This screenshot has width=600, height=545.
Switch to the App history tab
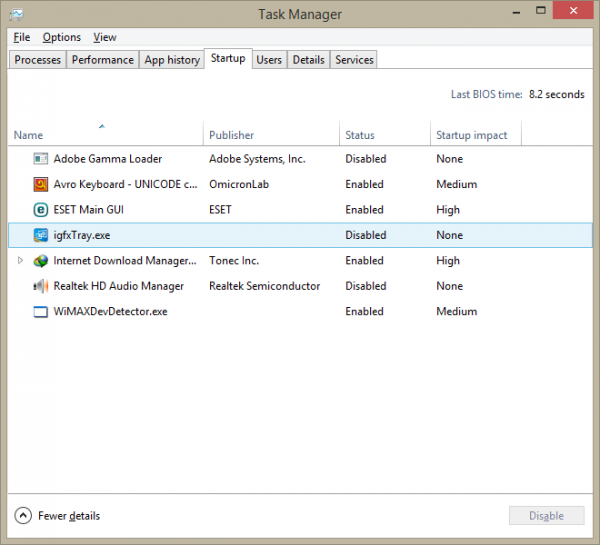(172, 60)
